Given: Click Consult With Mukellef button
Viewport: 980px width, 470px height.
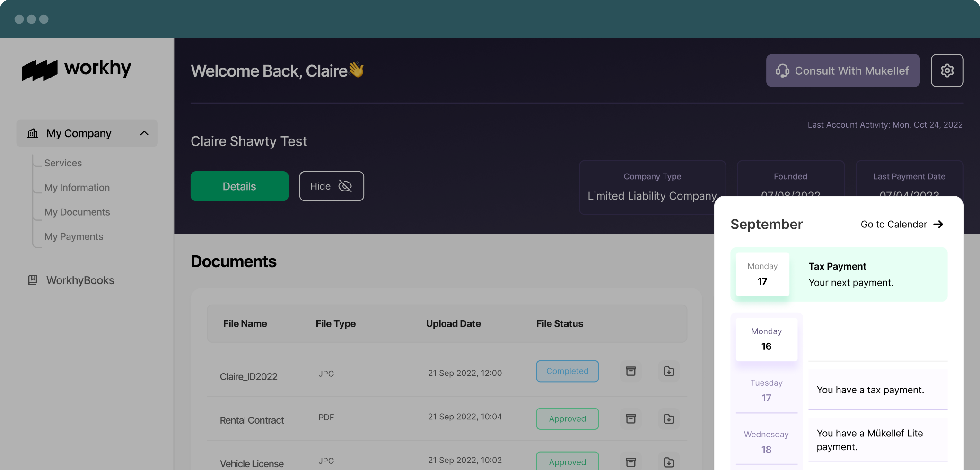Looking at the screenshot, I should click(x=842, y=70).
